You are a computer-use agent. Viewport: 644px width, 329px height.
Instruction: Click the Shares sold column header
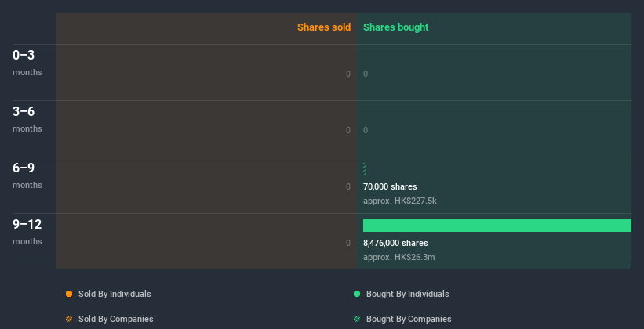click(323, 27)
